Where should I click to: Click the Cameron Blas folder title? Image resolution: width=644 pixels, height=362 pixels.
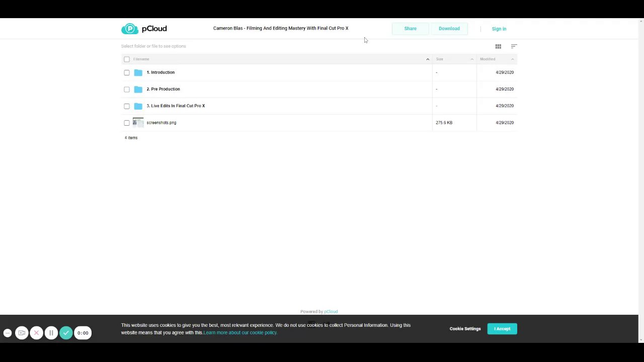(x=281, y=28)
